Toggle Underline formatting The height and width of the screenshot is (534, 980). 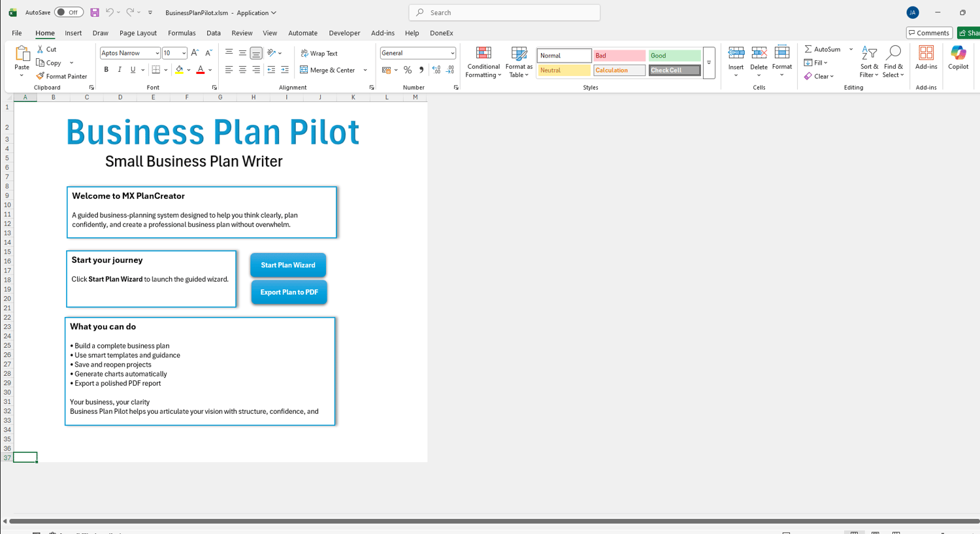click(x=133, y=70)
